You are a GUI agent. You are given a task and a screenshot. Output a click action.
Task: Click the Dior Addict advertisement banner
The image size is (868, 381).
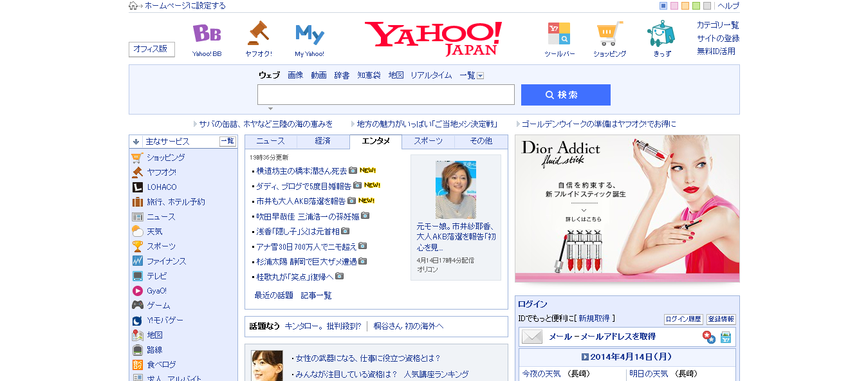627,209
